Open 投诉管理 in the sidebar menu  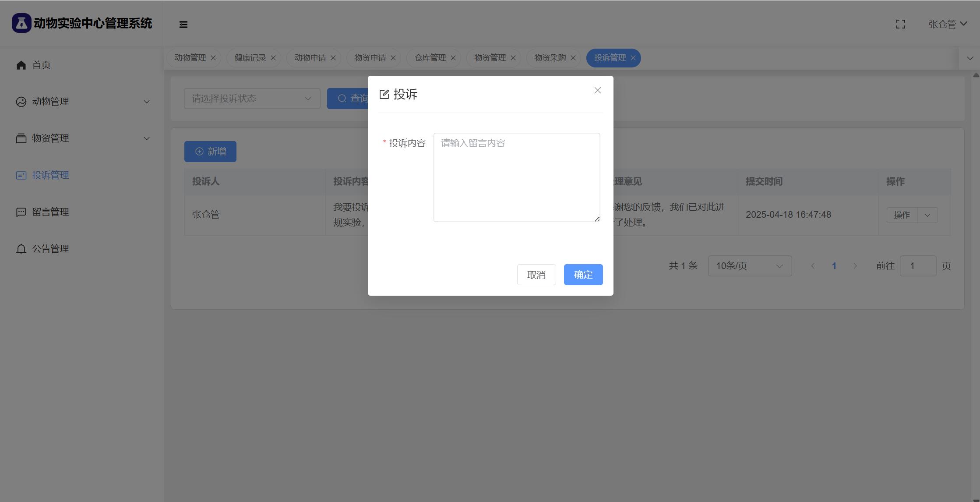(50, 175)
